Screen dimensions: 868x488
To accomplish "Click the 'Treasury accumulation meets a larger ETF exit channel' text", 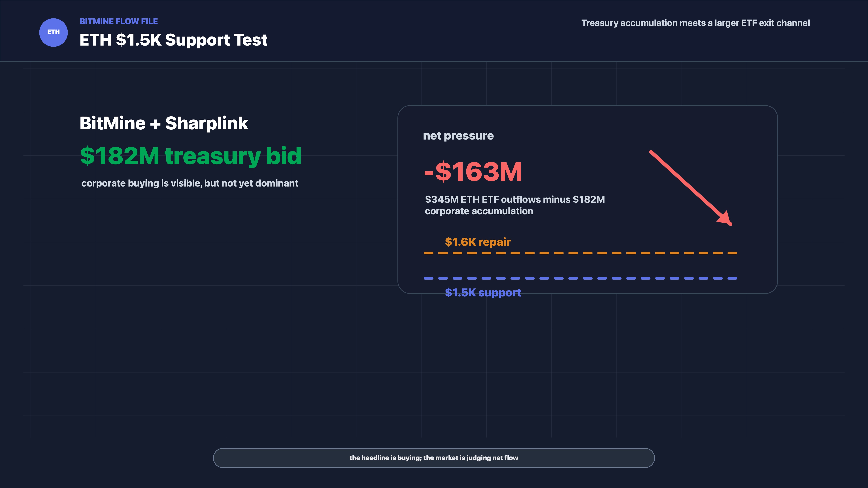I will coord(695,23).
